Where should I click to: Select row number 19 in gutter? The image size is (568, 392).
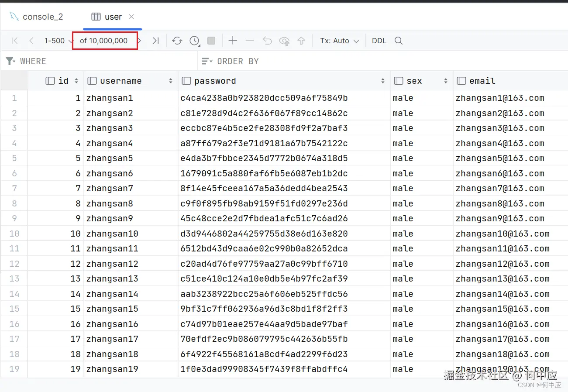[x=14, y=369]
